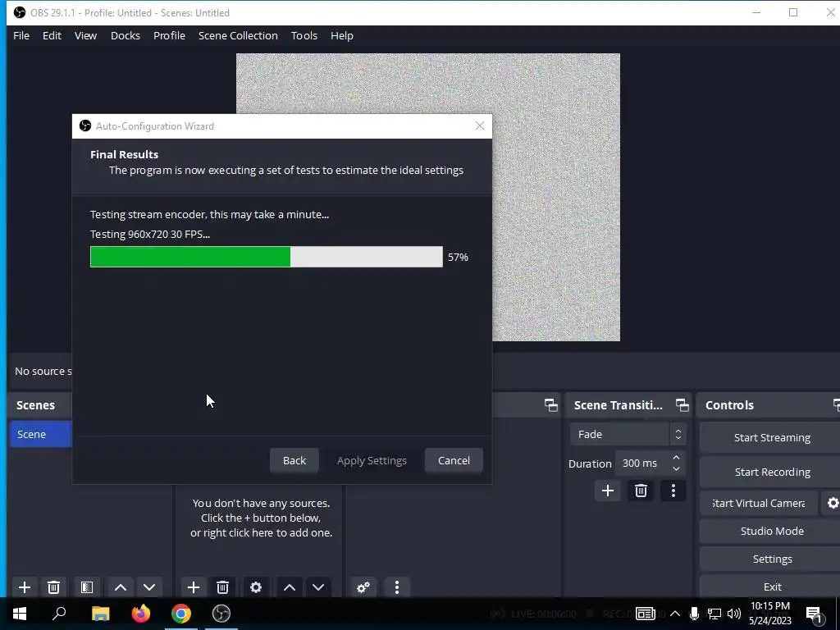Open the Fade transition dropdown
Image resolution: width=840 pixels, height=630 pixels.
pos(628,435)
